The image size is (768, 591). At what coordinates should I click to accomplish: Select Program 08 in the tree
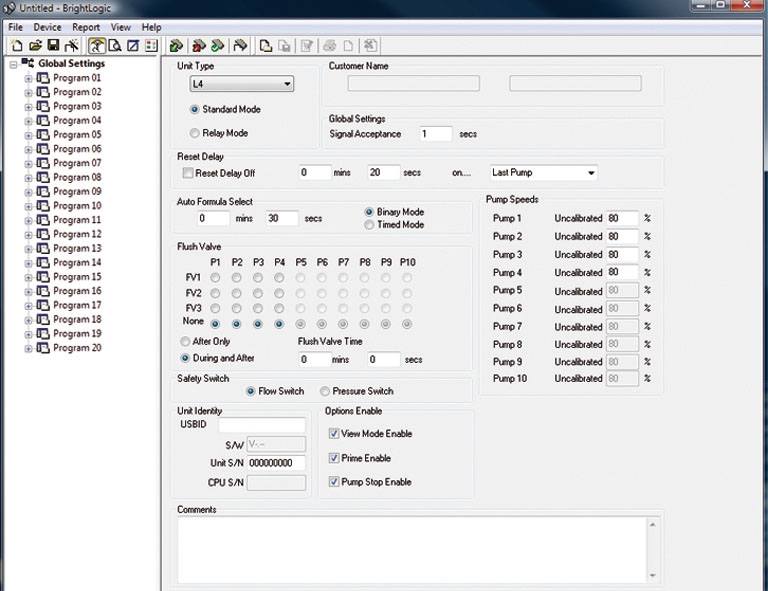coord(77,177)
